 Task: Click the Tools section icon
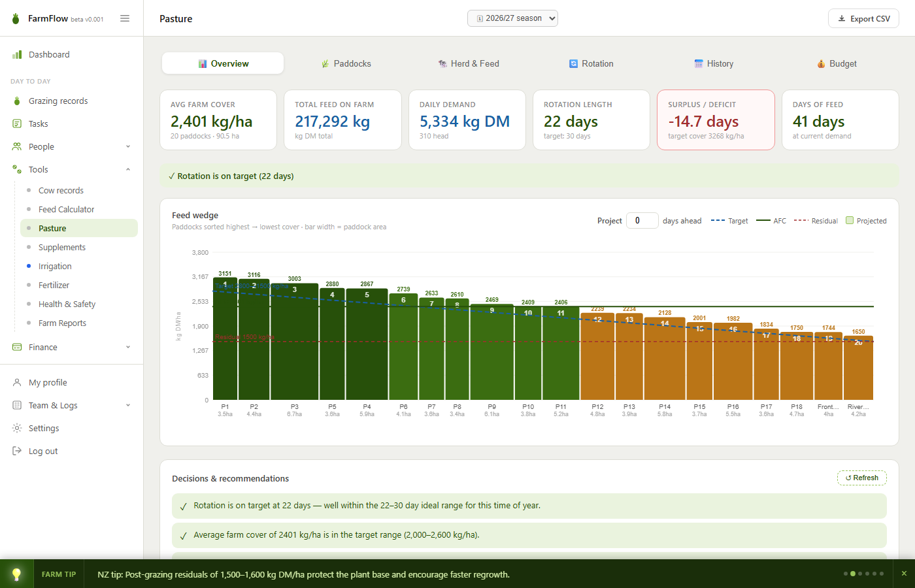point(17,169)
